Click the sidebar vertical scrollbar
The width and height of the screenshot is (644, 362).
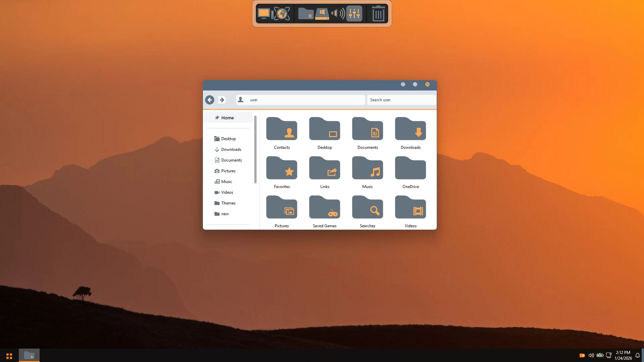(x=255, y=149)
